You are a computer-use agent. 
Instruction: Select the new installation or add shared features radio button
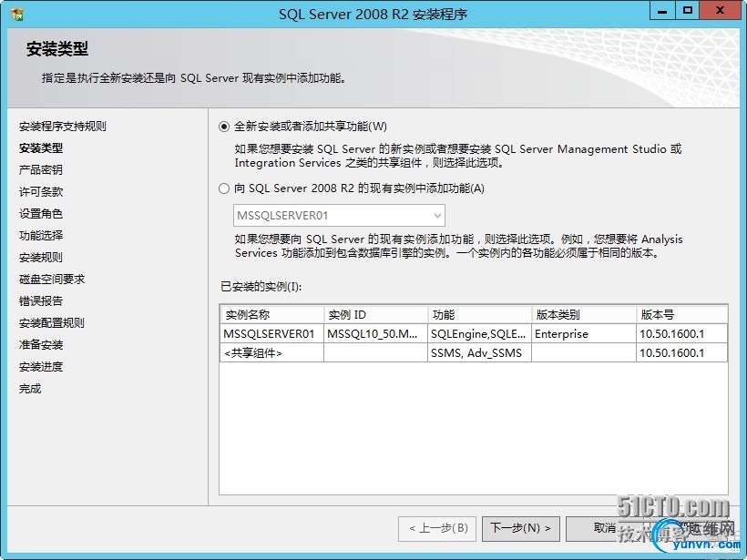tap(224, 127)
